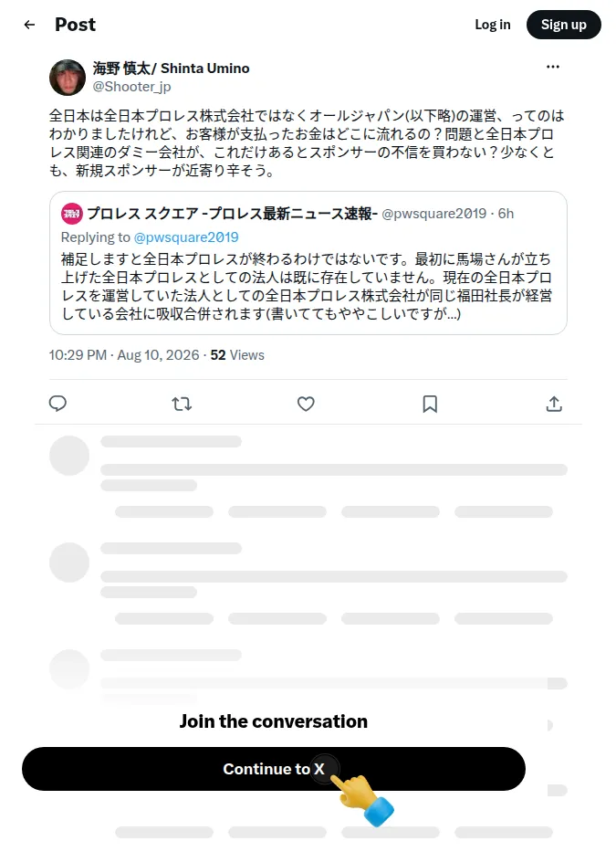Click the 52 Views count
Image resolution: width=616 pixels, height=852 pixels.
237,355
